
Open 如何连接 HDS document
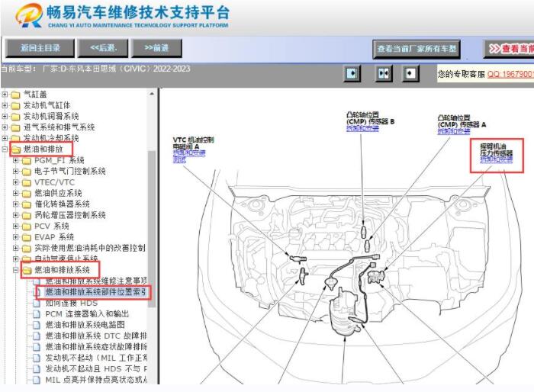(x=71, y=303)
